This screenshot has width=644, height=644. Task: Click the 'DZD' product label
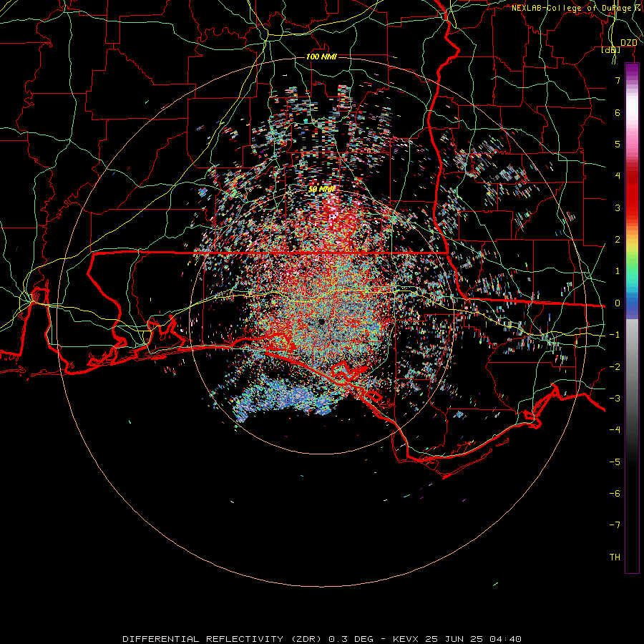(629, 43)
